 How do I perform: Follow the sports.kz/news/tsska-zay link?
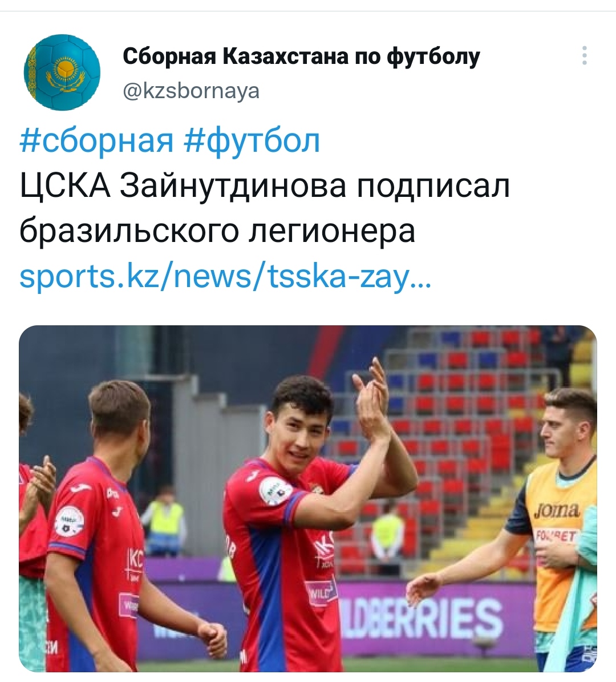[x=225, y=277]
